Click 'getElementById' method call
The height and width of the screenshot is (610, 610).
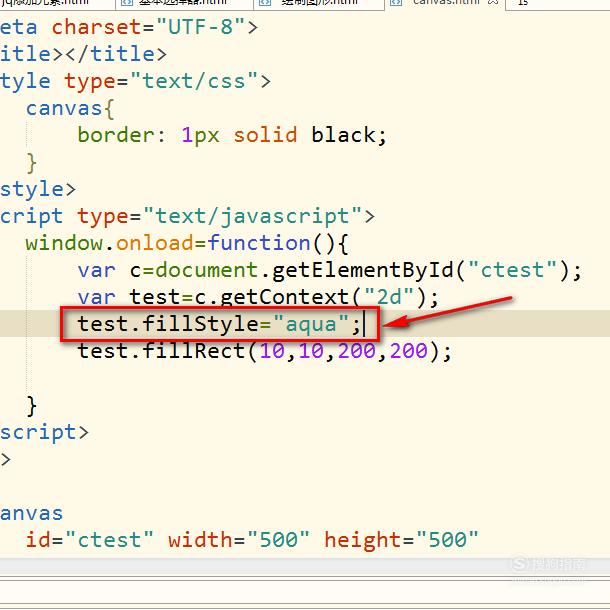(363, 270)
